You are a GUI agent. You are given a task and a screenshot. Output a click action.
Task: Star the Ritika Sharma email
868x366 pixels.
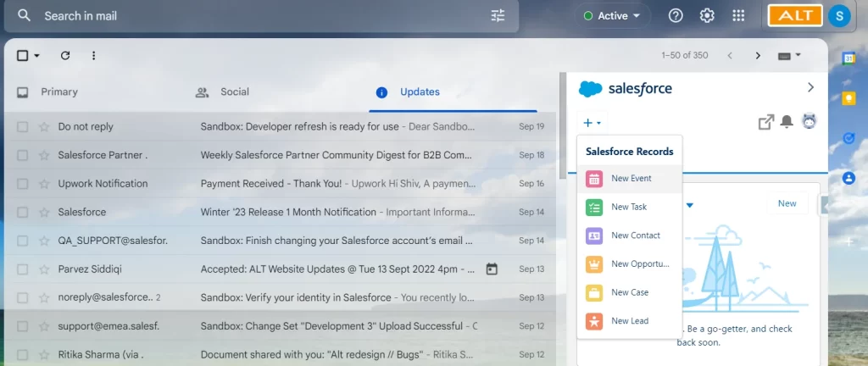click(44, 354)
